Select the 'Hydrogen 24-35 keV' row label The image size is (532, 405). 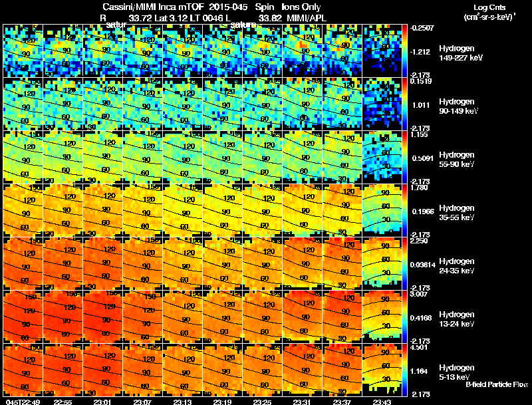click(457, 266)
